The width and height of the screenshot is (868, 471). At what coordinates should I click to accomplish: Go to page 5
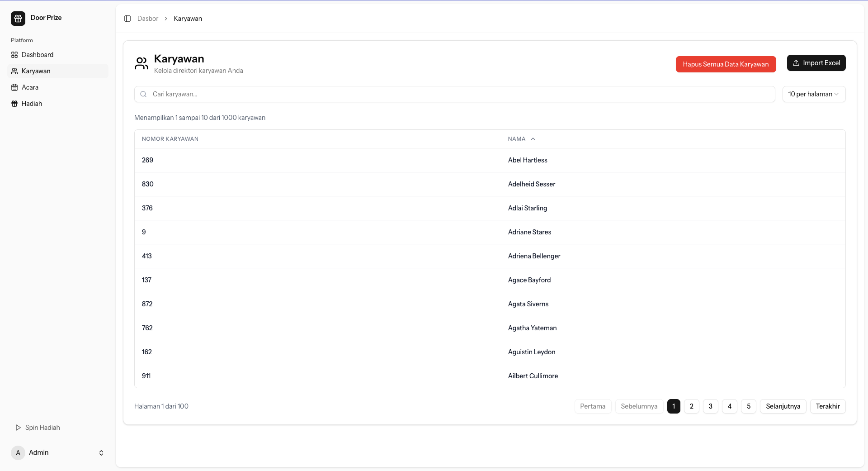(748, 406)
